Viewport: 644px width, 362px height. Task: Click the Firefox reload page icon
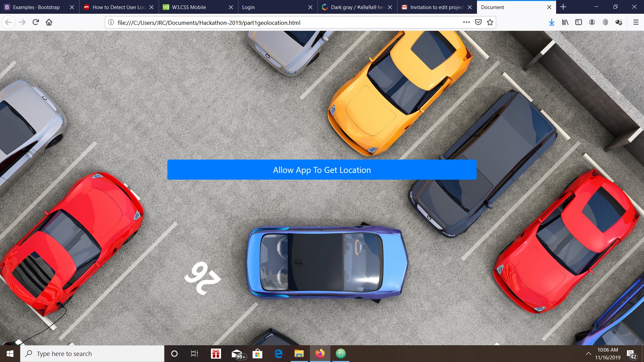pos(36,22)
